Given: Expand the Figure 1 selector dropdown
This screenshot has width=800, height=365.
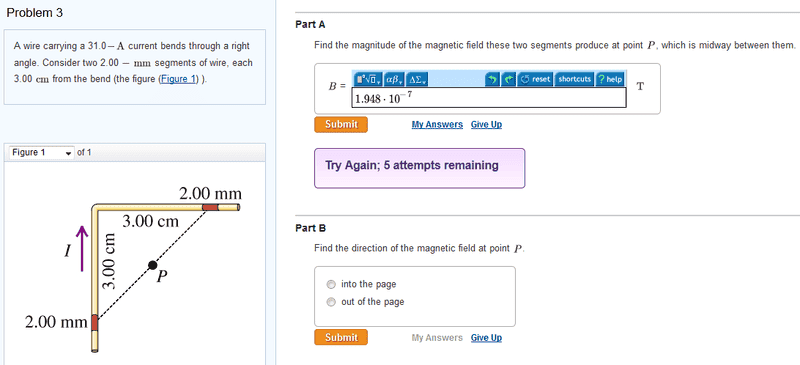Looking at the screenshot, I should point(41,153).
